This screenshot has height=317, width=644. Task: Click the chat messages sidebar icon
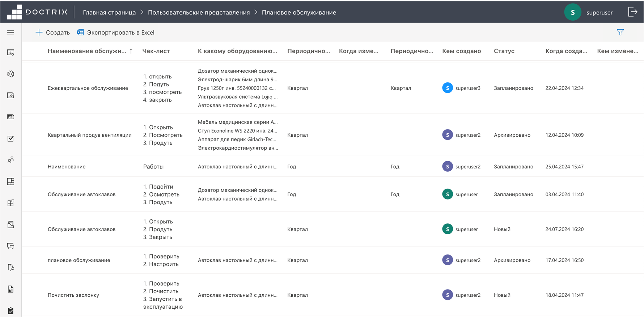pos(11,246)
